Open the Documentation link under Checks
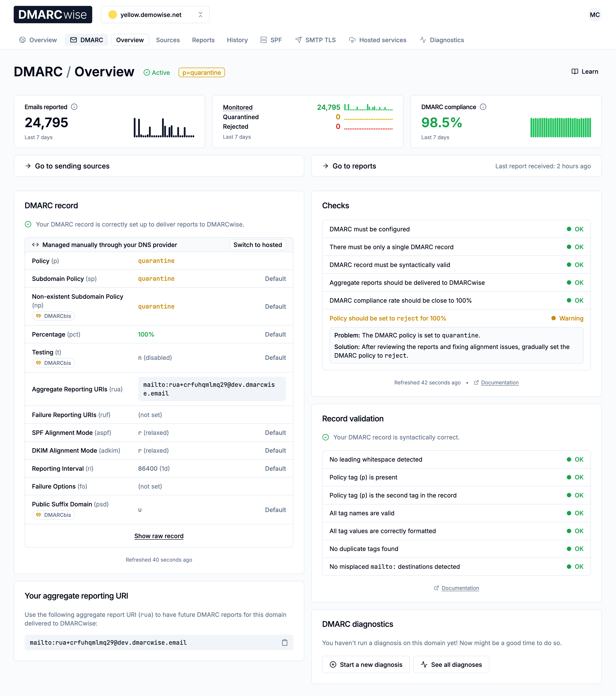Viewport: 616px width, 696px height. (499, 382)
